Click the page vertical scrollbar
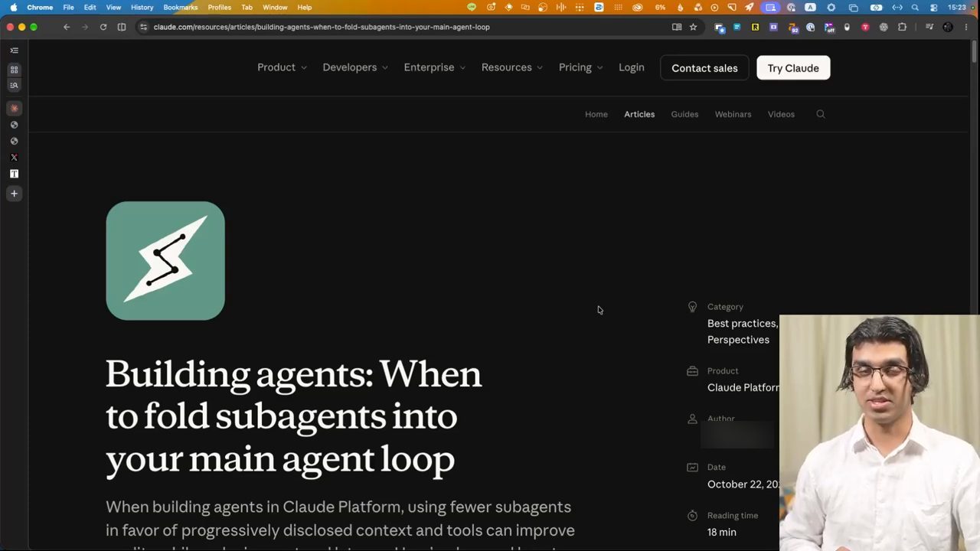This screenshot has height=551, width=980. pyautogui.click(x=975, y=52)
